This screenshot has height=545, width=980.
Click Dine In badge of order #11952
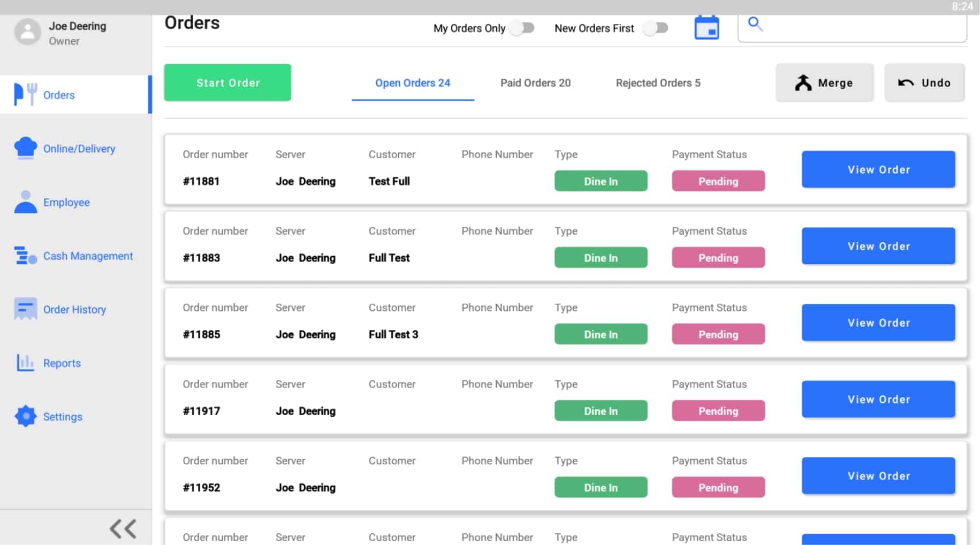(601, 487)
